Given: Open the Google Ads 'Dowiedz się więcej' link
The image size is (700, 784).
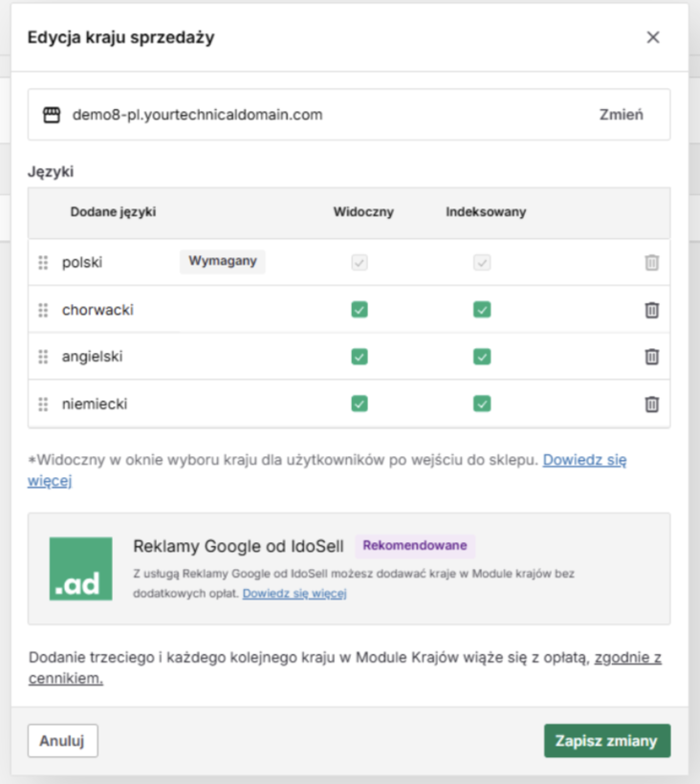Looking at the screenshot, I should pyautogui.click(x=294, y=594).
